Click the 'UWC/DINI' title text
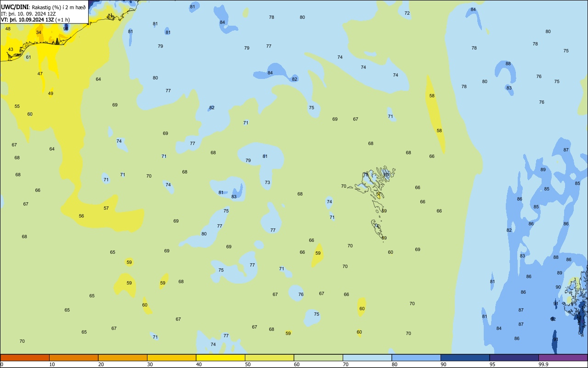Viewport: 588px width, 368px height. tap(15, 7)
